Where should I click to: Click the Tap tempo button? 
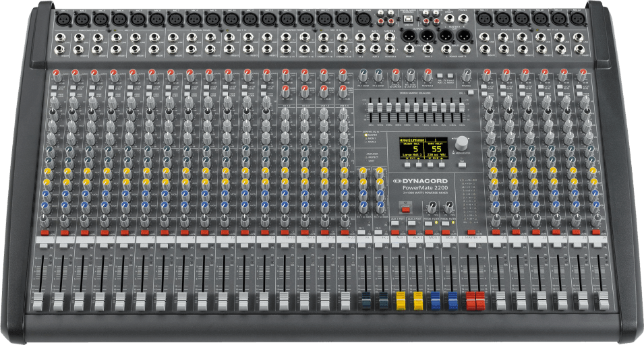point(462,164)
